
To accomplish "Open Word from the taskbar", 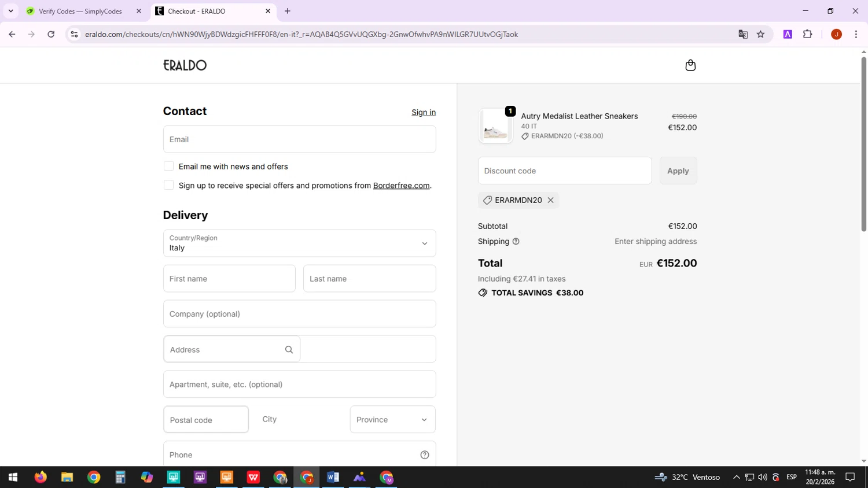I will coord(333,478).
